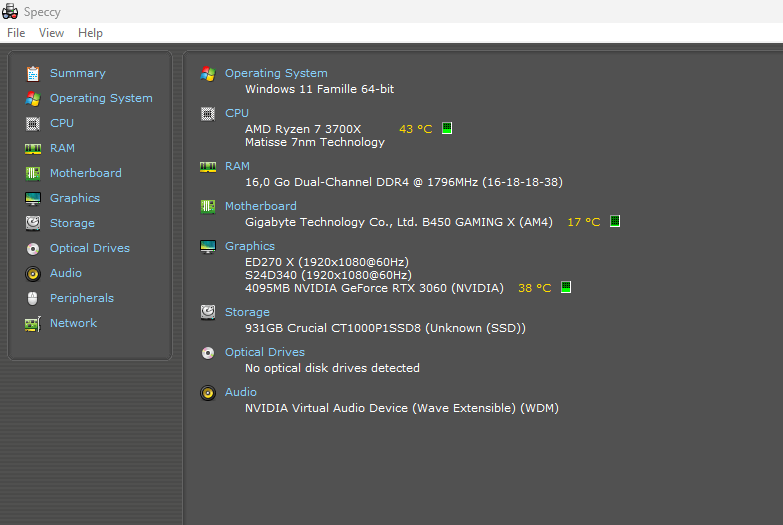Click the Speccy app icon in title bar

[10, 11]
